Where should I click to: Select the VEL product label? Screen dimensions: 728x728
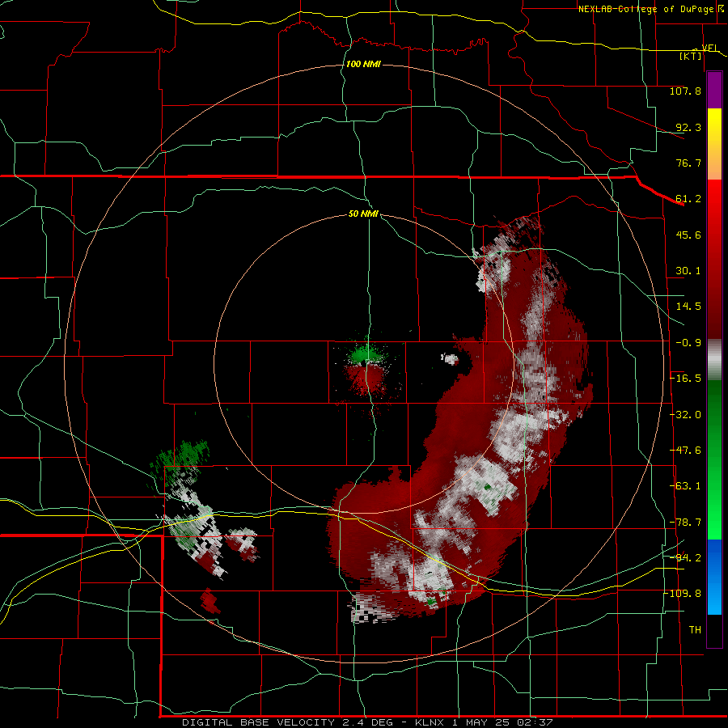(x=709, y=48)
